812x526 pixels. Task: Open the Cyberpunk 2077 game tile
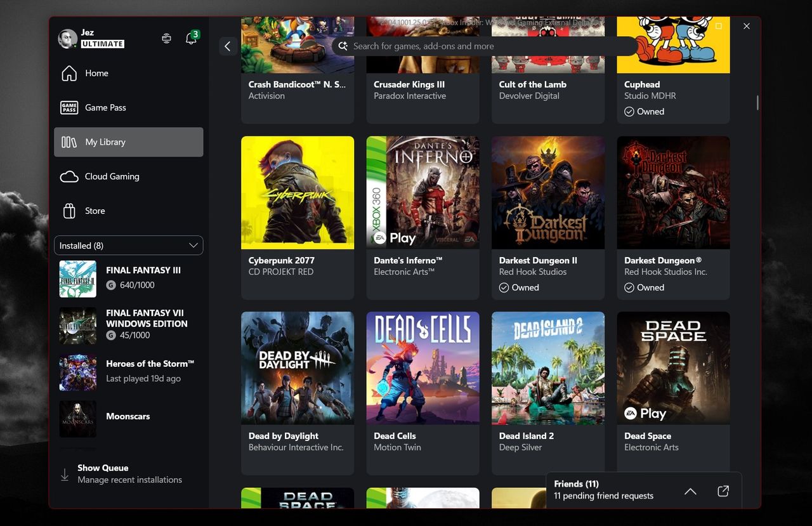click(297, 192)
